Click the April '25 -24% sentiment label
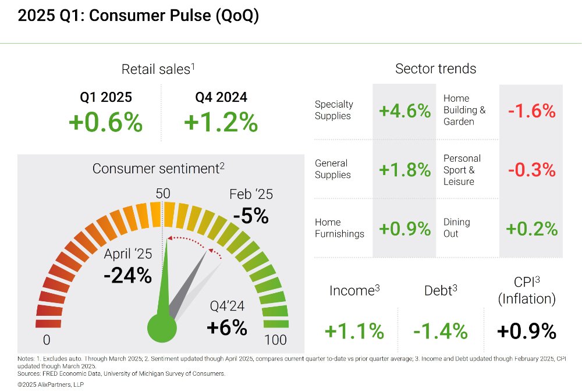Viewport: 582px width, 392px height. [x=128, y=267]
